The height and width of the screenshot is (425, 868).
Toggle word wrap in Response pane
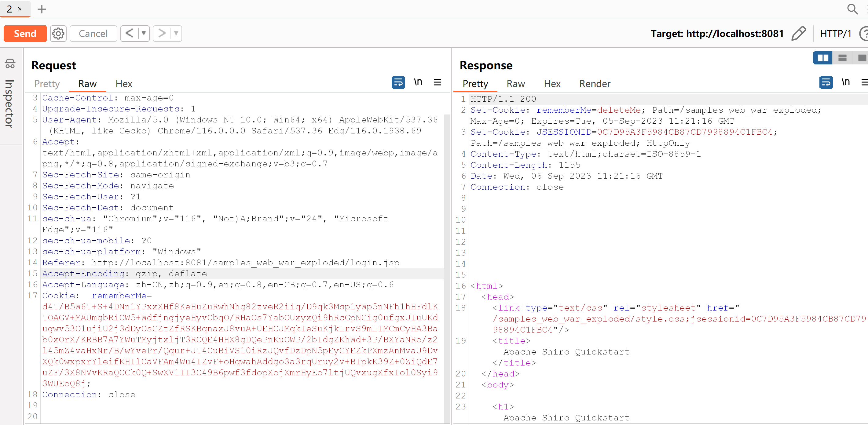click(826, 82)
